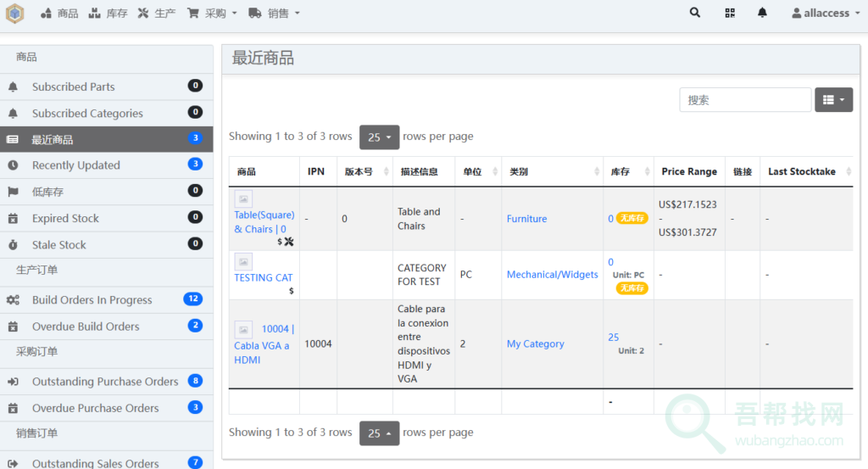Click the Subscribed Parts bell icon
This screenshot has height=469, width=868.
pyautogui.click(x=13, y=87)
